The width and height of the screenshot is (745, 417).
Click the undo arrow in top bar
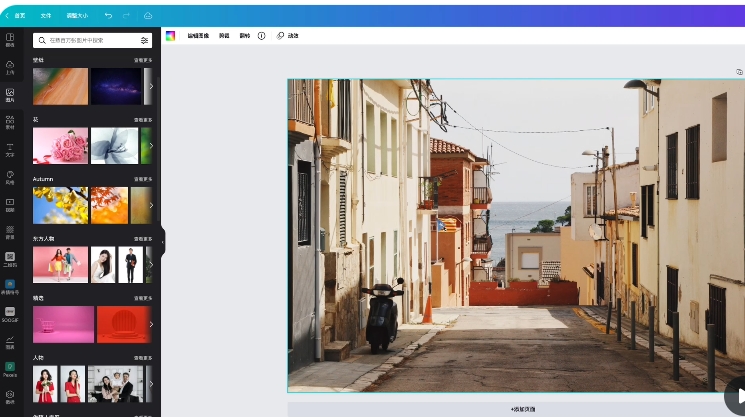point(108,16)
